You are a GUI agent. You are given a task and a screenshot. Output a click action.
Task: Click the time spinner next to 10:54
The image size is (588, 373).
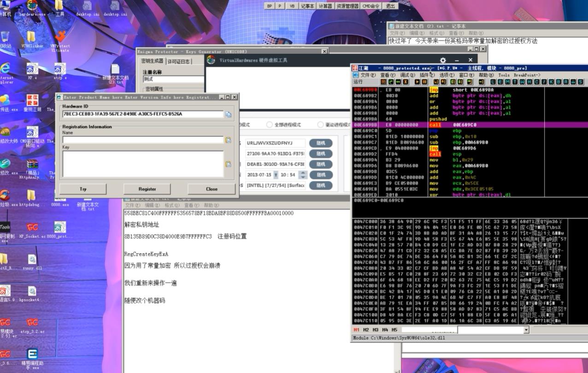click(303, 175)
